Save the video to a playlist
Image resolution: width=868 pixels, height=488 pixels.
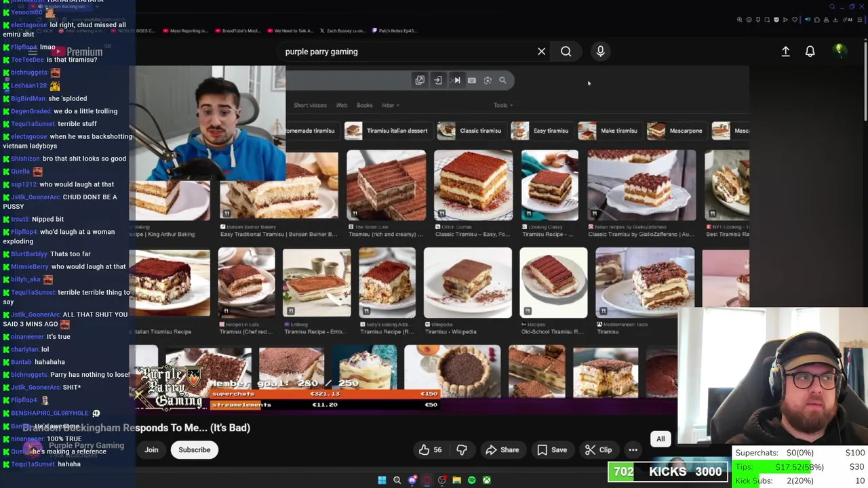coord(551,450)
